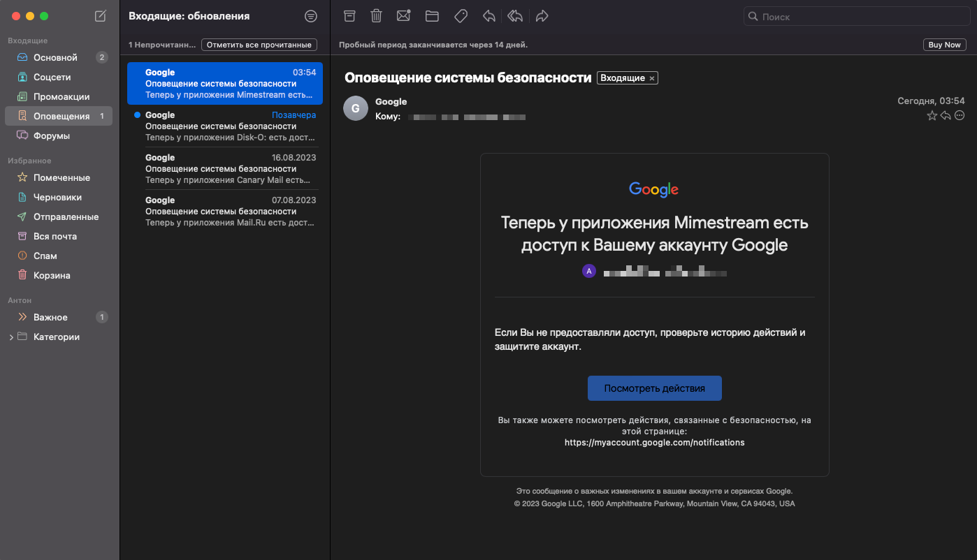Image resolution: width=977 pixels, height=560 pixels.
Task: Select Оповещения mailbox
Action: [58, 116]
